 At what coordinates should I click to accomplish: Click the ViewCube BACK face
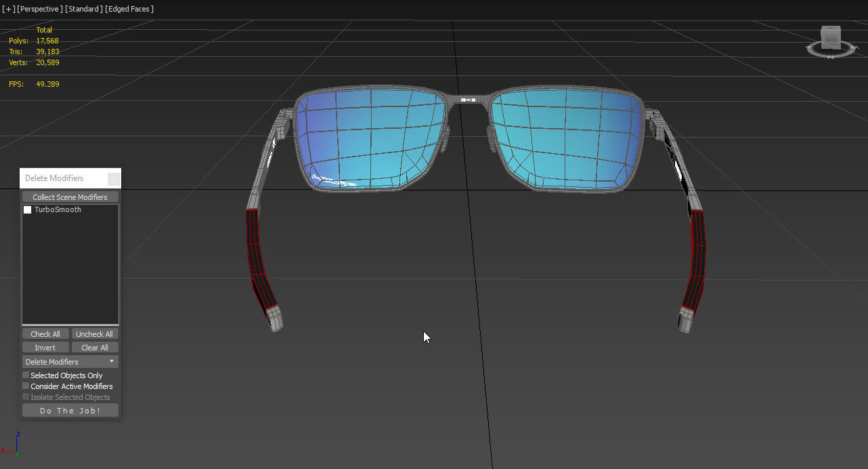(831, 39)
